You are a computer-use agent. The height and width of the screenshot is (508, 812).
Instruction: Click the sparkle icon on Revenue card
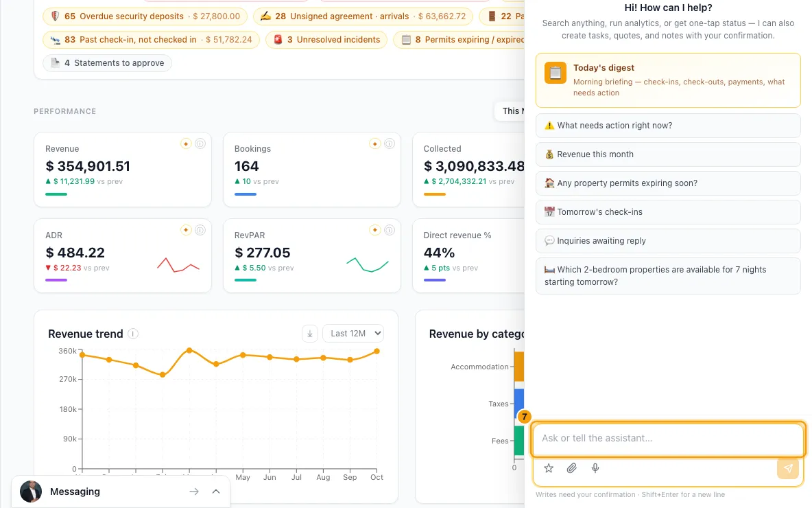click(x=186, y=143)
